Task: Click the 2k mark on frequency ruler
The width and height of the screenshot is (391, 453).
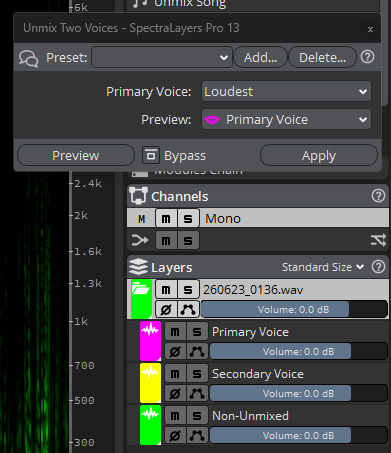Action: click(x=81, y=216)
